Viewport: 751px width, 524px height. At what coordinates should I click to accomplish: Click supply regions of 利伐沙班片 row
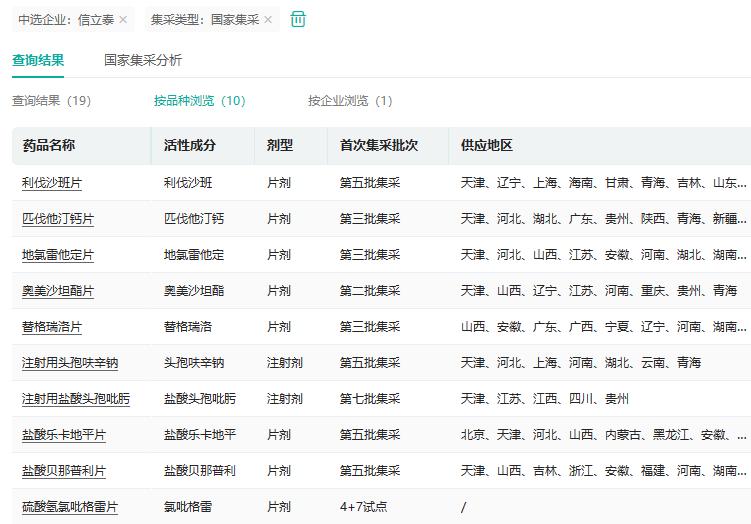pyautogui.click(x=603, y=183)
